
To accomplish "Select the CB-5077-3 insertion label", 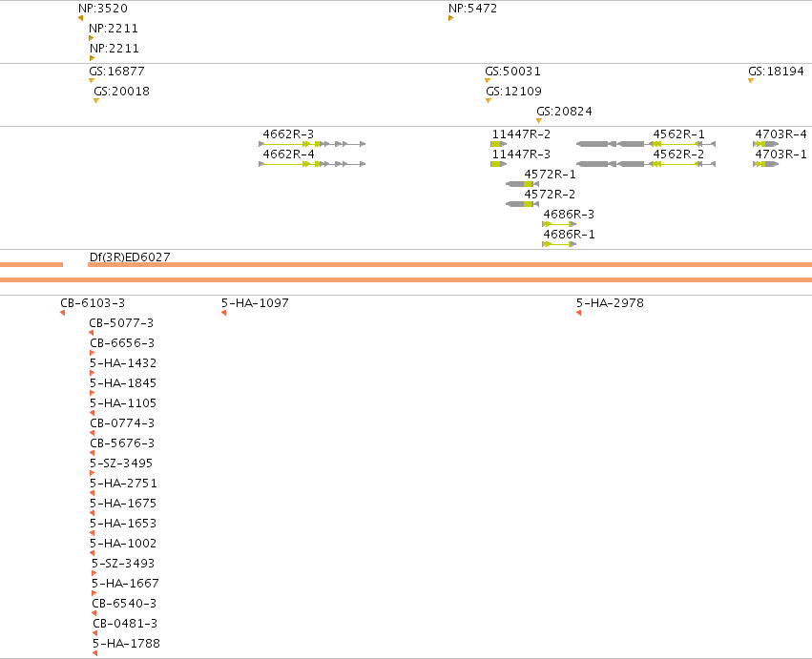I will pyautogui.click(x=121, y=323).
